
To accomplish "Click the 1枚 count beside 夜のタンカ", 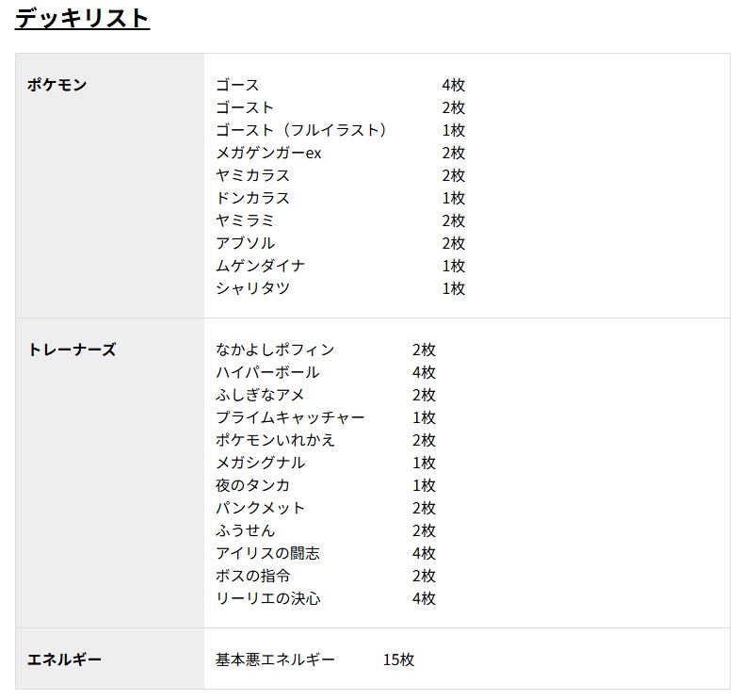I will point(424,485).
